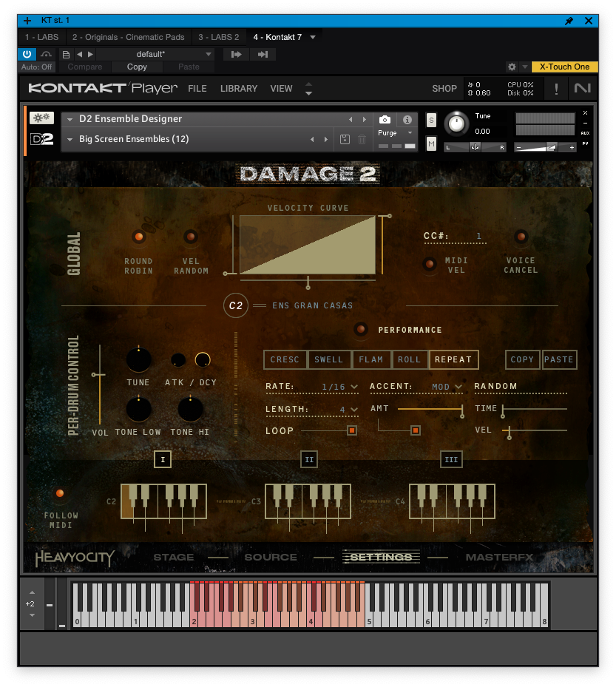
Task: Click the C2 drum note circle
Action: [236, 305]
